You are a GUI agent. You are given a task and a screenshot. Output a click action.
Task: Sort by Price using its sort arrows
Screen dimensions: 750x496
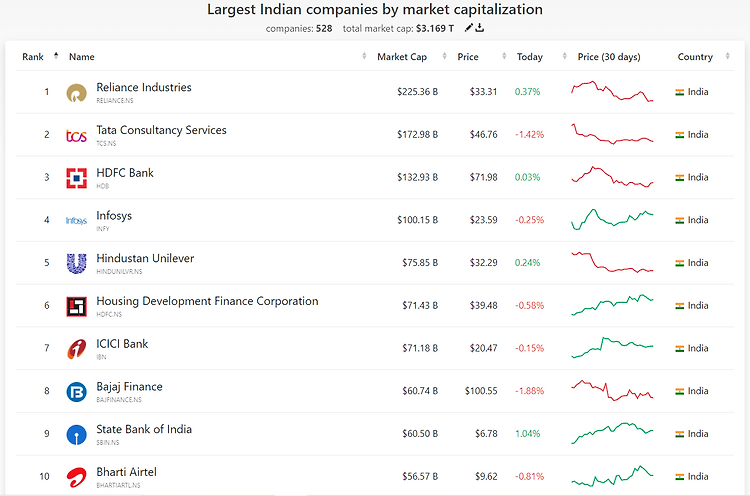(504, 56)
